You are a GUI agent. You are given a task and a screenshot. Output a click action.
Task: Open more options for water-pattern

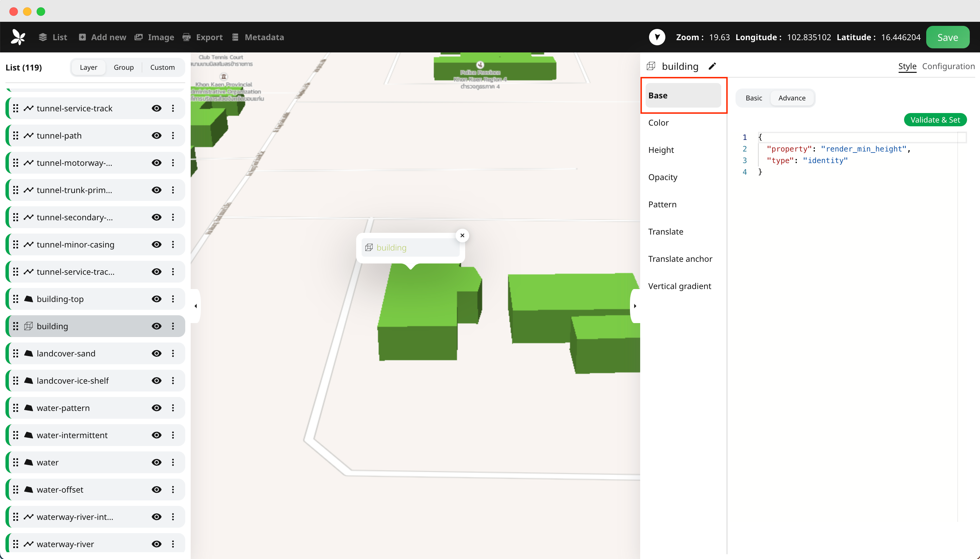click(173, 408)
